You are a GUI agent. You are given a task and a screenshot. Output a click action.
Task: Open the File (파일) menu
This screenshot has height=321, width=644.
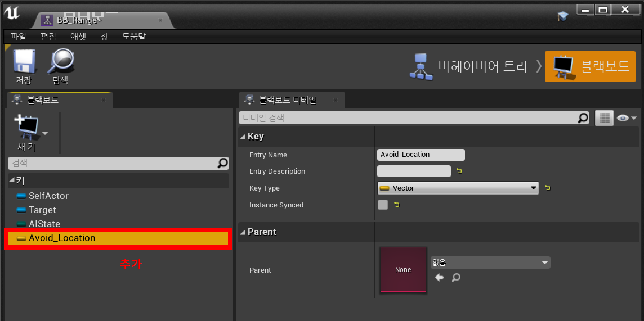coord(19,37)
